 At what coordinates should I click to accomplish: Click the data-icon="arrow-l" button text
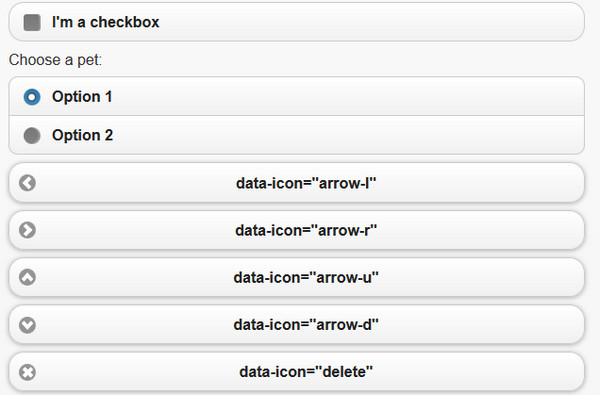306,183
